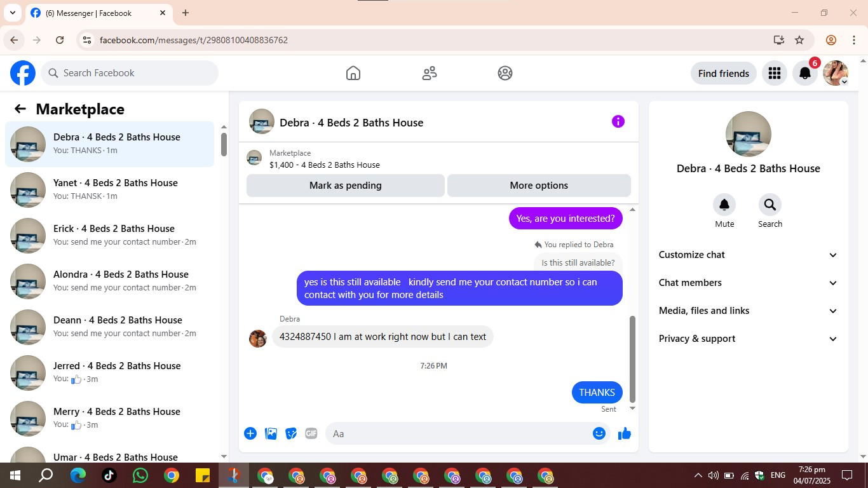Open Sticky Notes from the taskbar
Image resolution: width=868 pixels, height=488 pixels.
(203, 475)
